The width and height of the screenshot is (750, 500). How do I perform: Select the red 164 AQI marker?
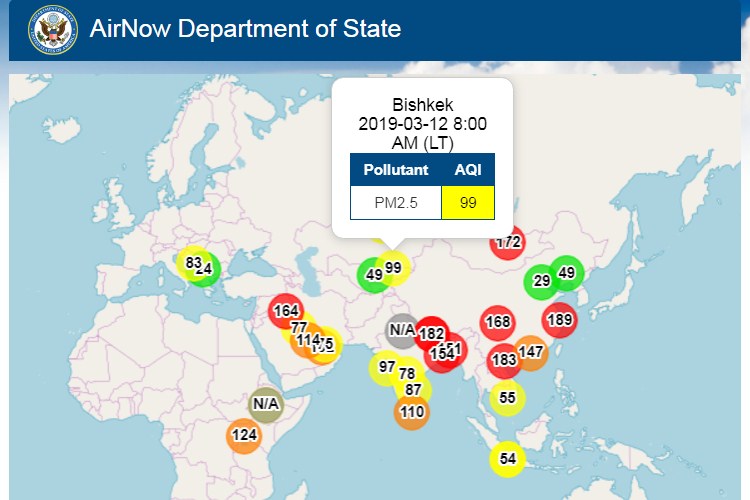tap(286, 311)
